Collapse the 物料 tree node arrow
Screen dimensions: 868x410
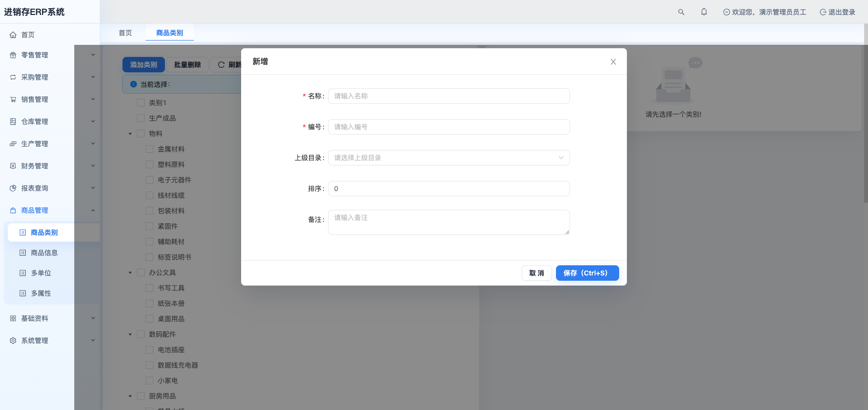(130, 134)
